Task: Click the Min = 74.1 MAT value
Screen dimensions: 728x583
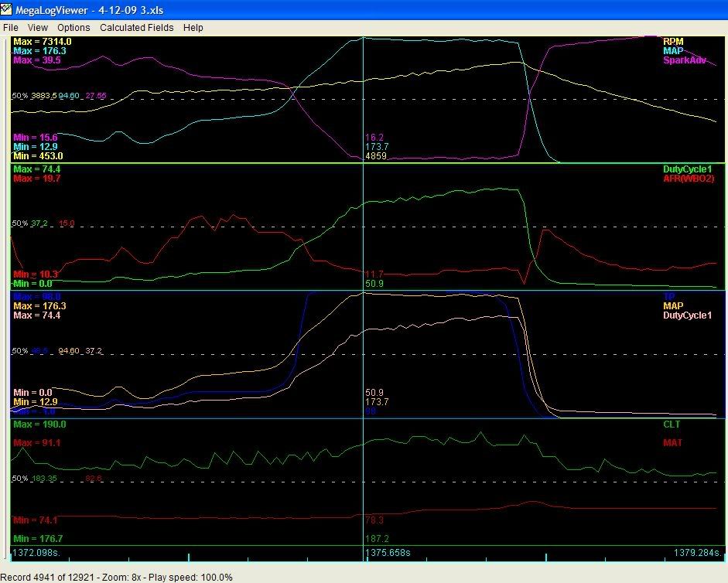Action: [36, 520]
